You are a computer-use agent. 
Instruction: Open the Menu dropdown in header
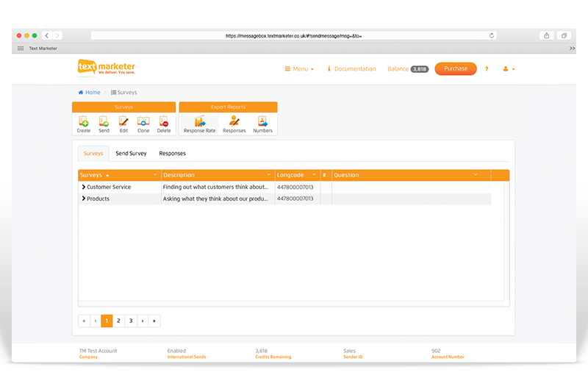click(299, 69)
